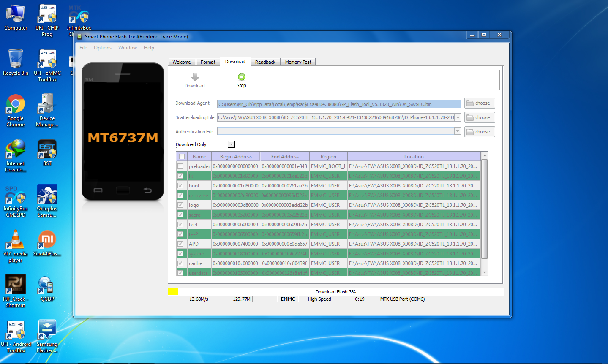Toggle the select-all checkbox in table header
The width and height of the screenshot is (608, 364).
182,156
